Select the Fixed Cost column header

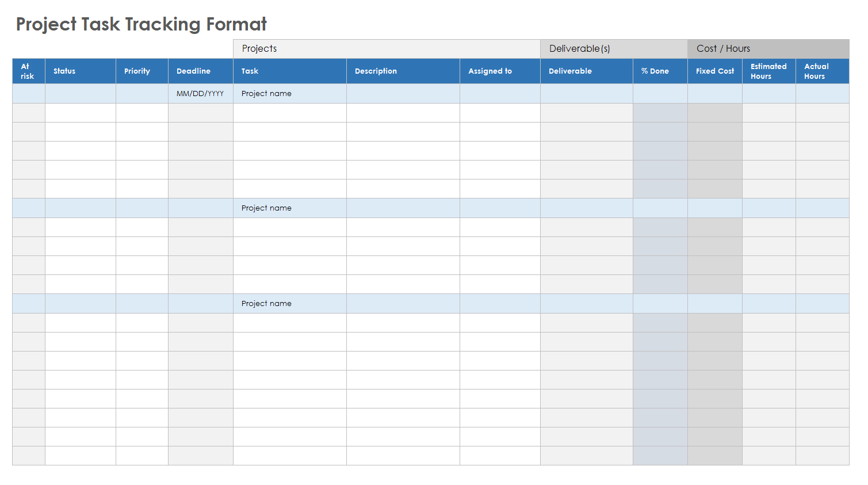pos(714,71)
